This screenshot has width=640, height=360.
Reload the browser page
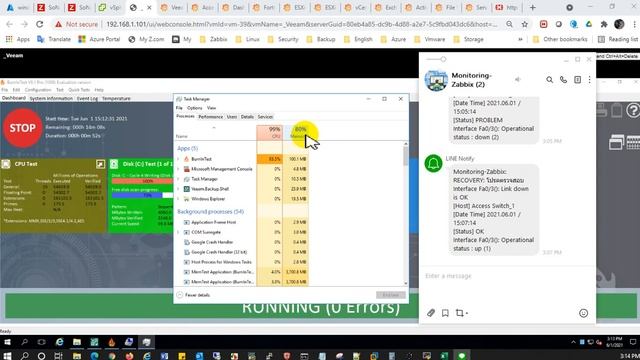[x=40, y=24]
